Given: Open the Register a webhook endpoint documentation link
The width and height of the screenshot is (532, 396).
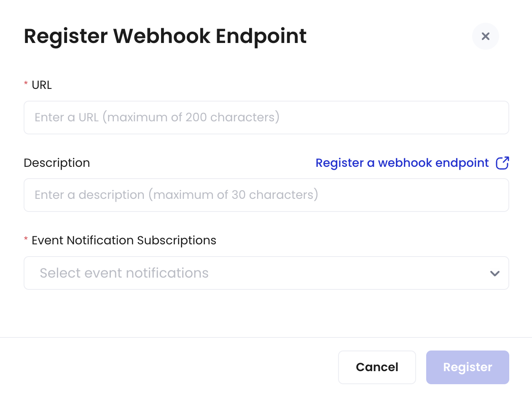Looking at the screenshot, I should 402,163.
